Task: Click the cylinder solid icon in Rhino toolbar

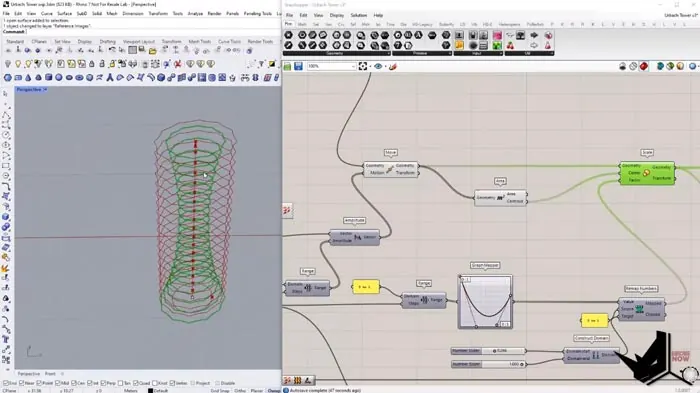Action: (x=48, y=78)
